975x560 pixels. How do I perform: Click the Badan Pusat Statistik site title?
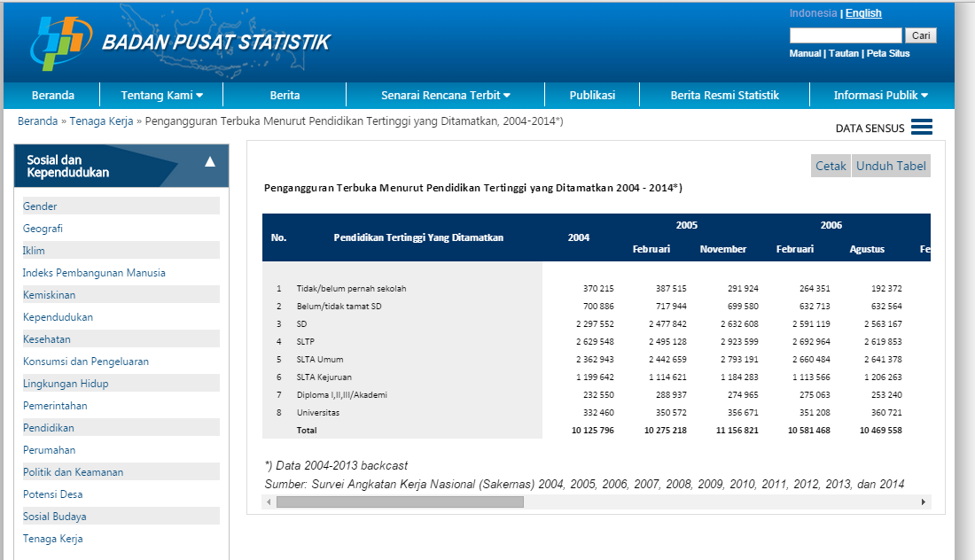215,43
